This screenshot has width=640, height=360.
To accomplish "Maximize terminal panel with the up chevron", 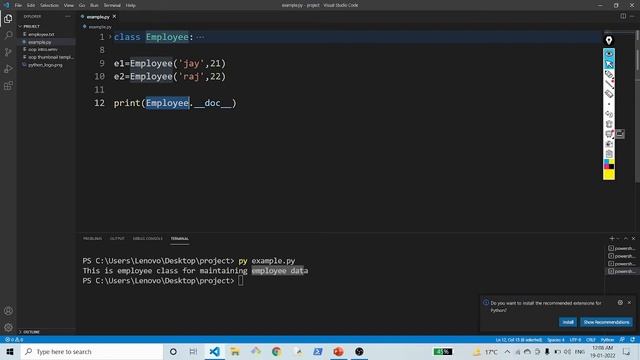I will point(626,238).
